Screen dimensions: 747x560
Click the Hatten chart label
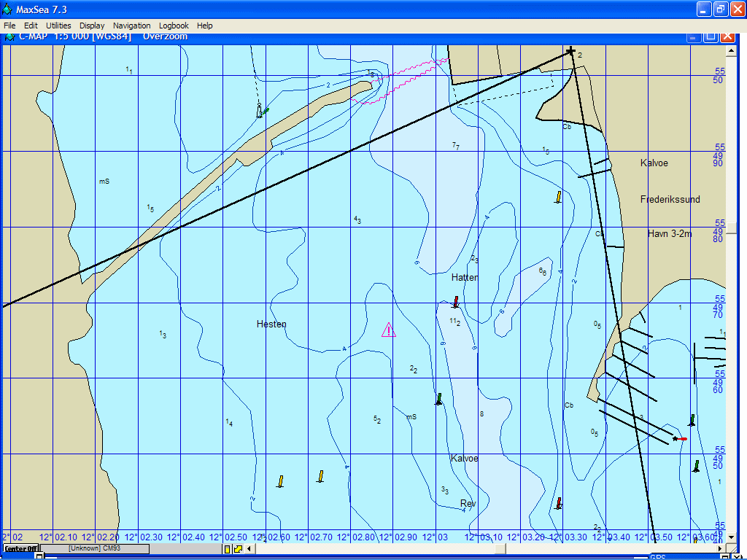(465, 277)
